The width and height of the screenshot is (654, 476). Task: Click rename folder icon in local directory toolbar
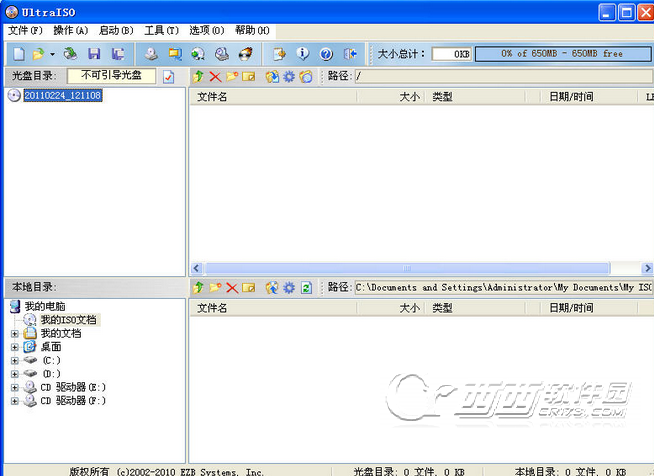pyautogui.click(x=249, y=288)
